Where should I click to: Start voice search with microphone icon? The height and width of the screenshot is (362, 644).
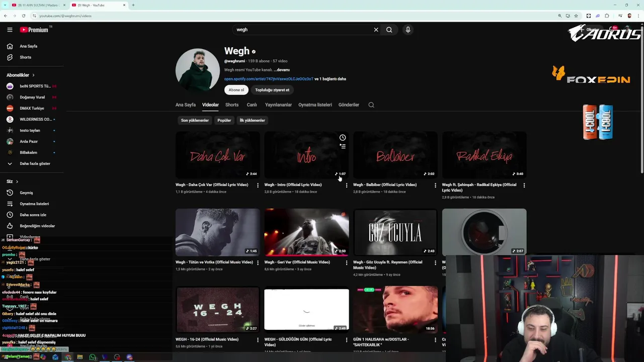pos(408,30)
